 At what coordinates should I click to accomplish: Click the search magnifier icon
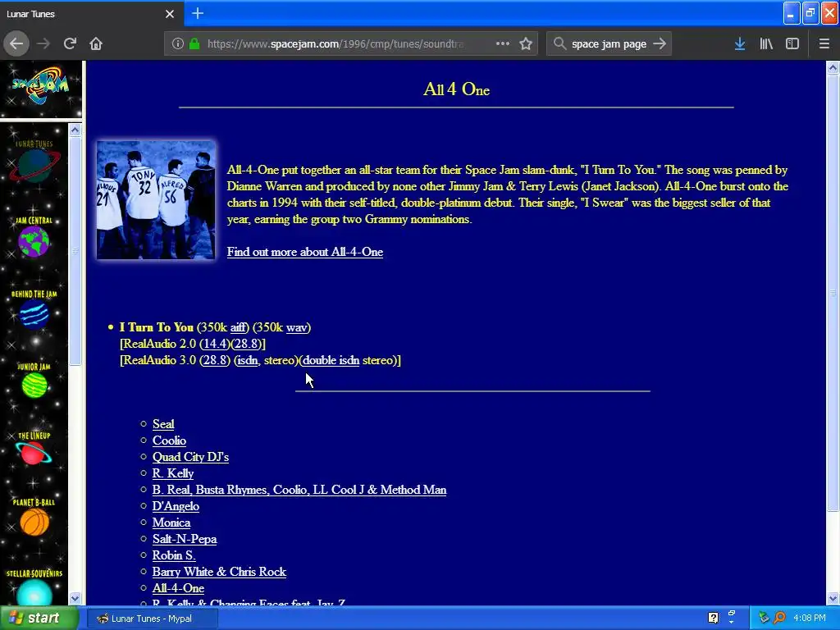point(559,43)
